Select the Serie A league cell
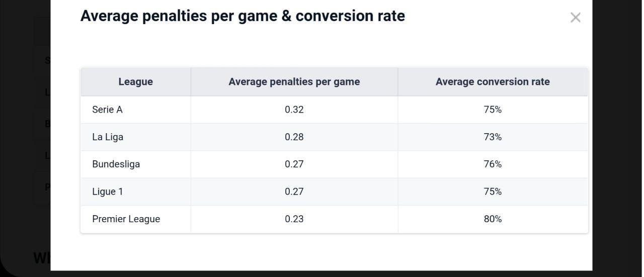 click(x=107, y=110)
